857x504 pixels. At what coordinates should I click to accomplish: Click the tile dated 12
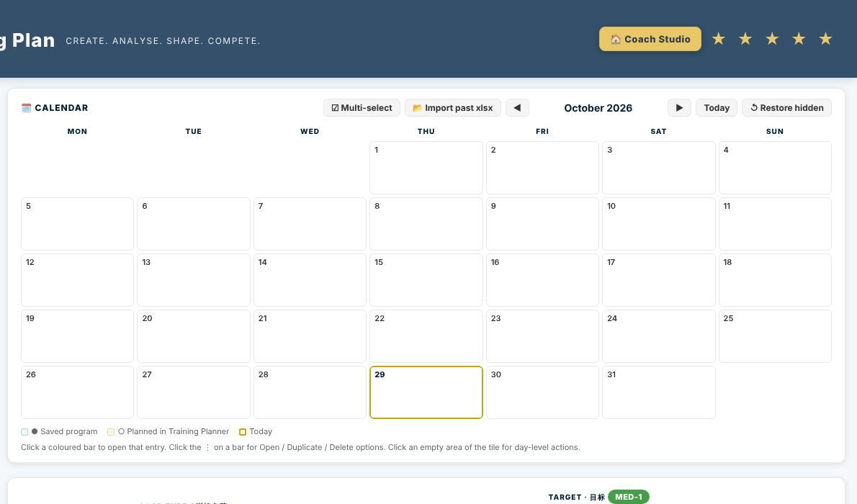[77, 280]
